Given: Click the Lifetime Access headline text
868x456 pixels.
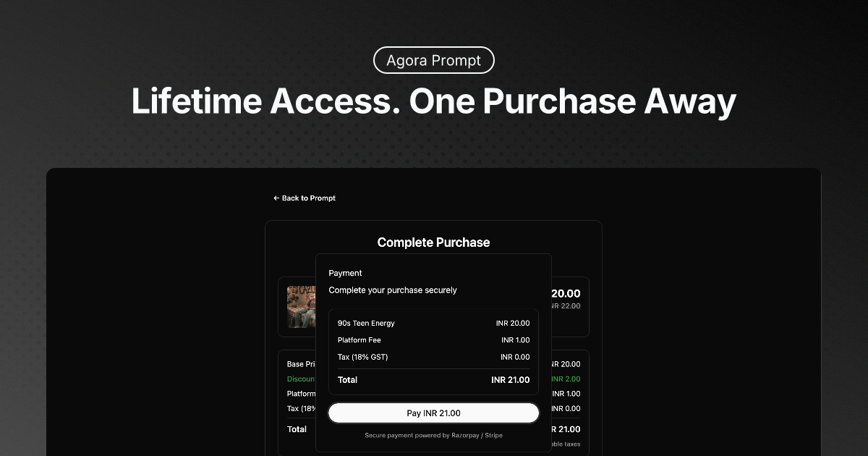Looking at the screenshot, I should pos(433,101).
